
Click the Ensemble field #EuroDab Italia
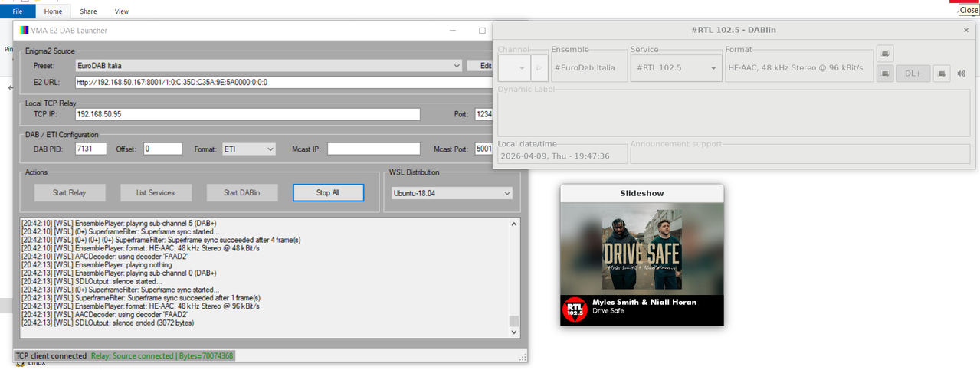point(588,68)
